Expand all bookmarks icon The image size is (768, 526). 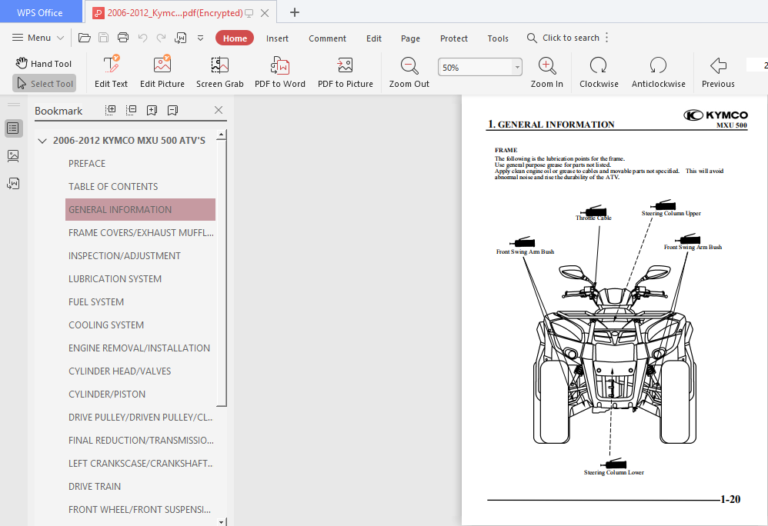point(111,110)
